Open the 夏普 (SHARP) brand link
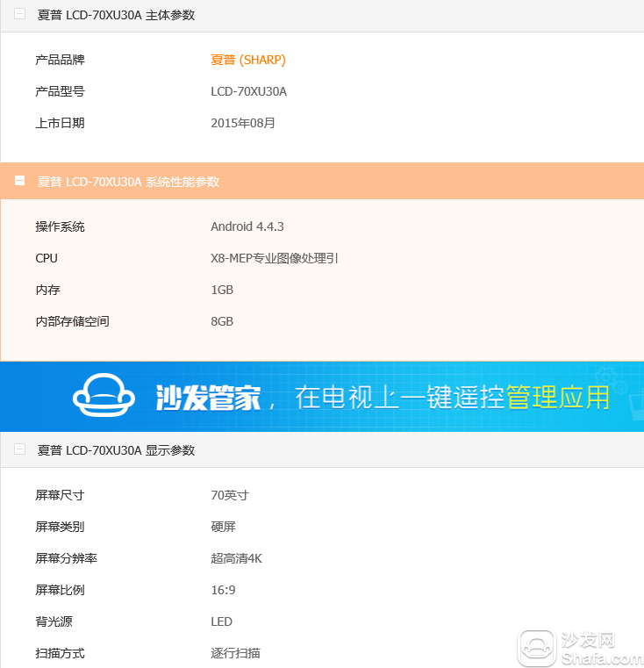644x668 pixels. [x=248, y=60]
